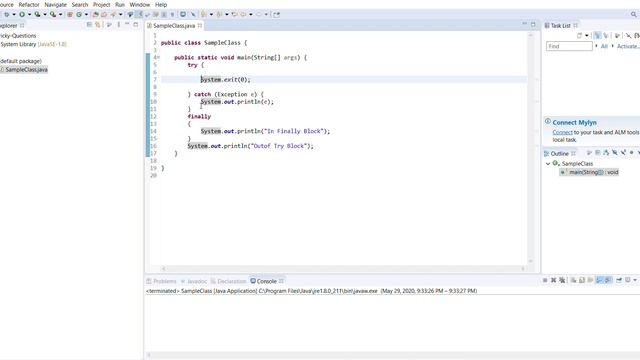
Task: Click the All working set link
Action: tap(604, 46)
